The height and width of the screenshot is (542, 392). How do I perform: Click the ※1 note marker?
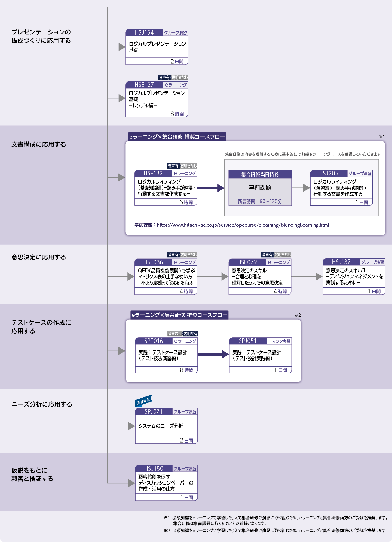tap(382, 137)
